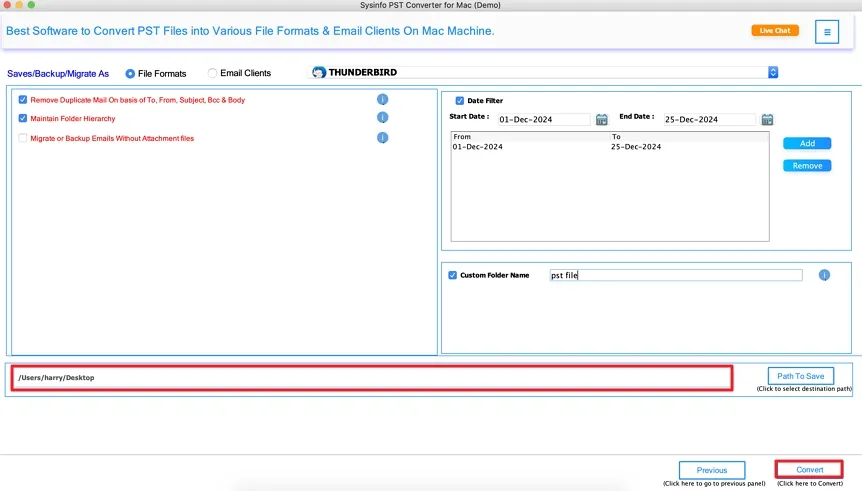Open the Start Date calendar picker
The height and width of the screenshot is (491, 862).
click(x=602, y=120)
